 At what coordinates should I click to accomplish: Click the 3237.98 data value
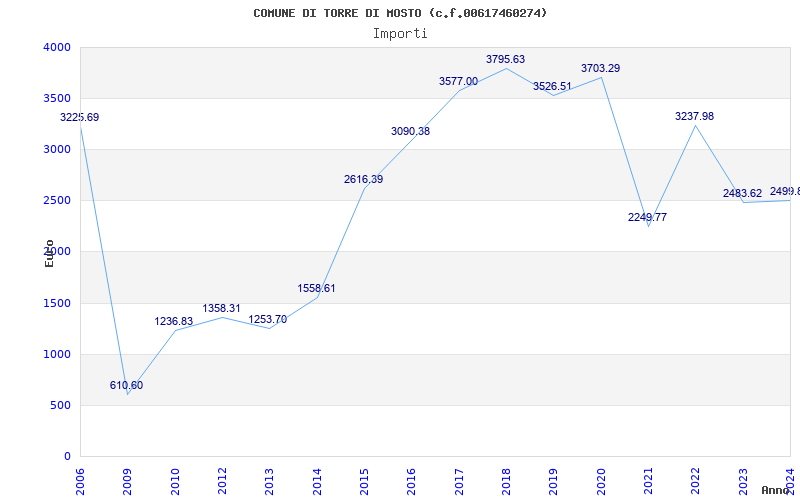694,117
